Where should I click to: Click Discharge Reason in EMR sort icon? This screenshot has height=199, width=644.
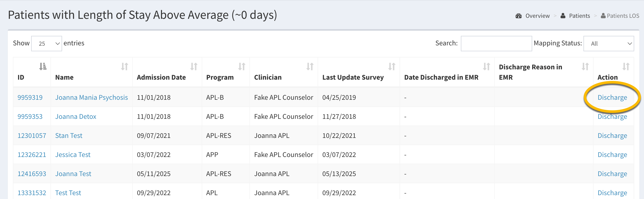point(585,67)
